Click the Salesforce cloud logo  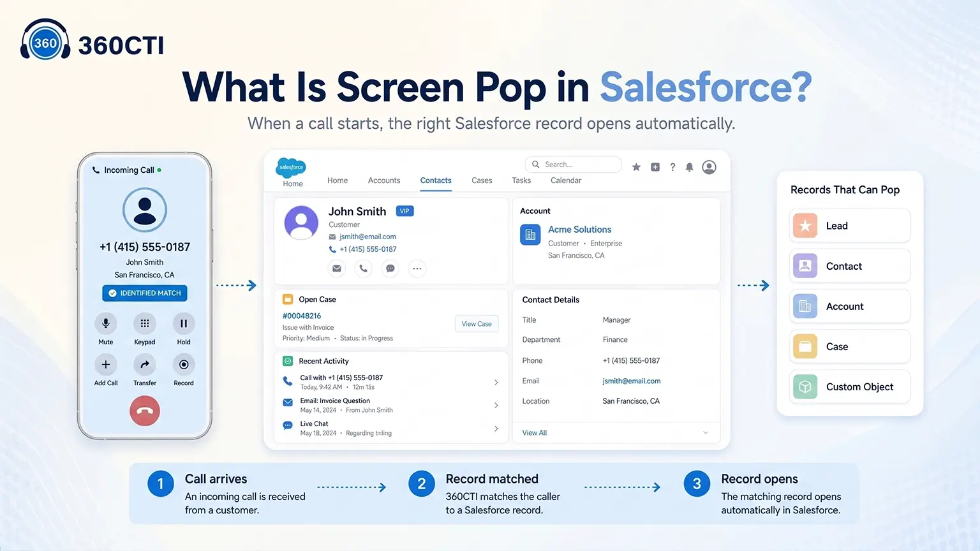pos(291,167)
